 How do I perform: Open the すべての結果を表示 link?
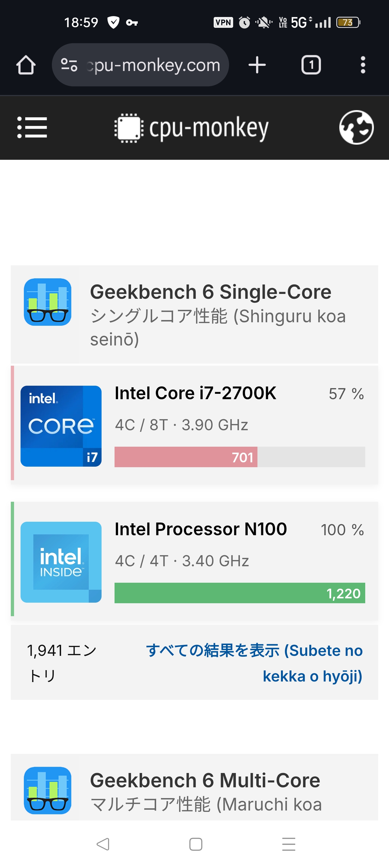coord(254,663)
